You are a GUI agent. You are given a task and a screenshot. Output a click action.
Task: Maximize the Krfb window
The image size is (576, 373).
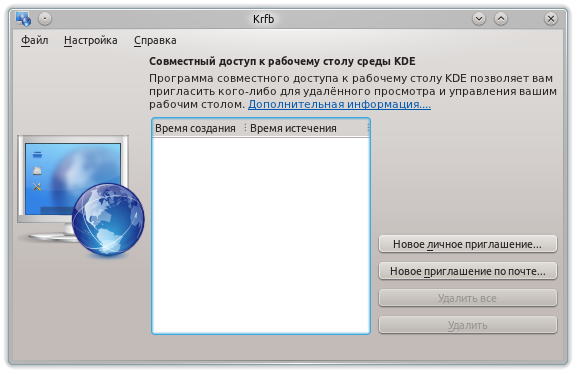pos(501,19)
